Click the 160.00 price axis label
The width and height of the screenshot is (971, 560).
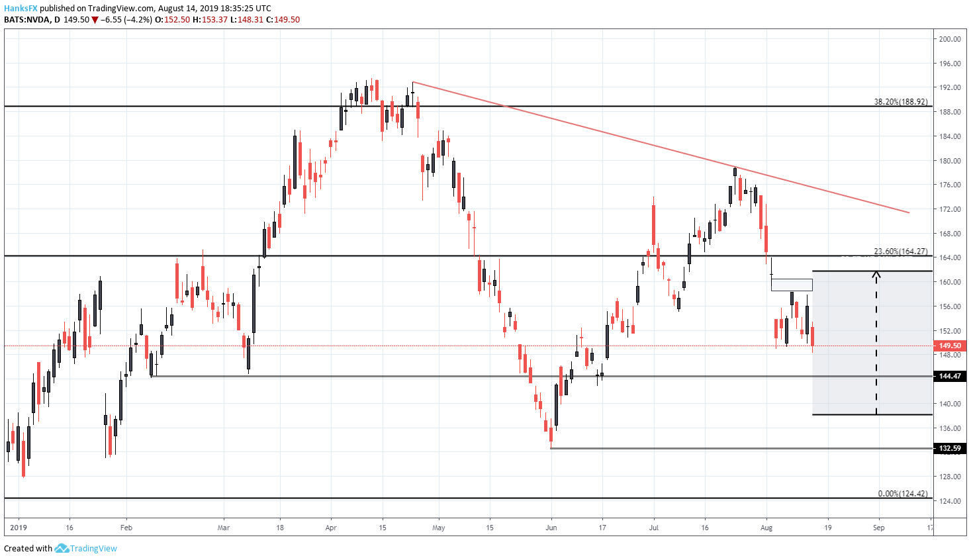[x=950, y=282]
